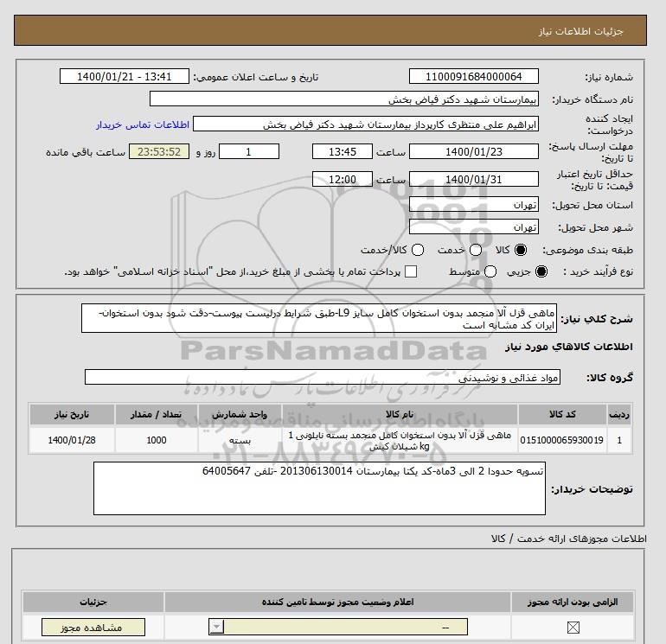Click the goods group field مواد غذائی و نوشیدنی

pyautogui.click(x=323, y=378)
